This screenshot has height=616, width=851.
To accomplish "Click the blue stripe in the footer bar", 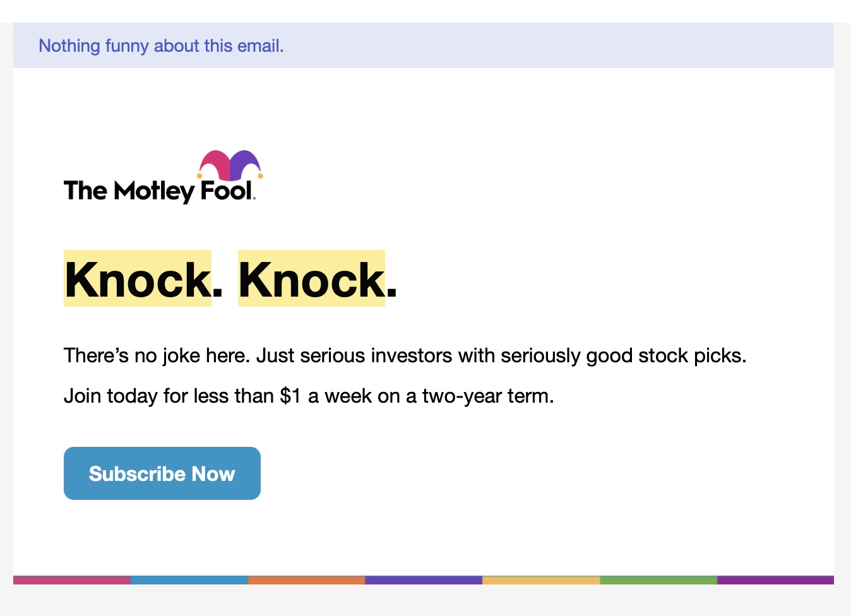I will (189, 579).
